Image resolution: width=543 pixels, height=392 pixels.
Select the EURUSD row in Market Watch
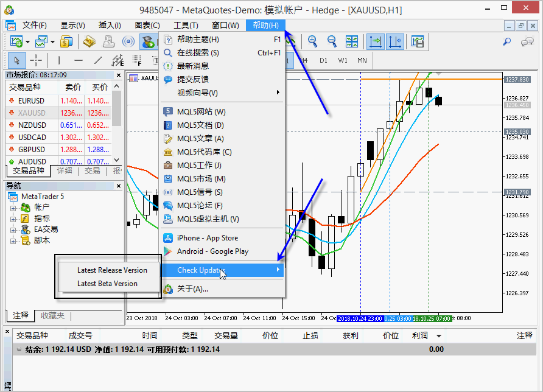(x=58, y=101)
